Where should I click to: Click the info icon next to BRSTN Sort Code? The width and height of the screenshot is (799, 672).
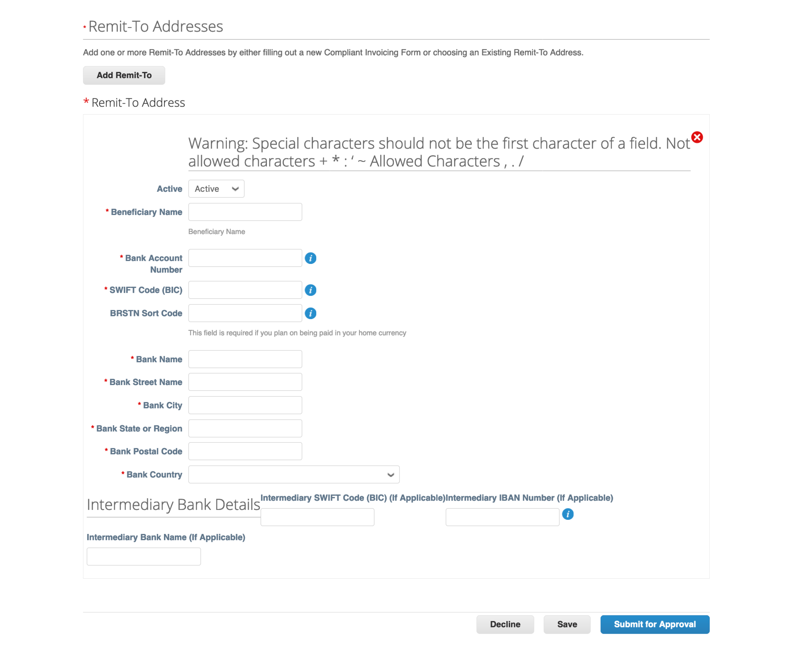click(x=310, y=313)
